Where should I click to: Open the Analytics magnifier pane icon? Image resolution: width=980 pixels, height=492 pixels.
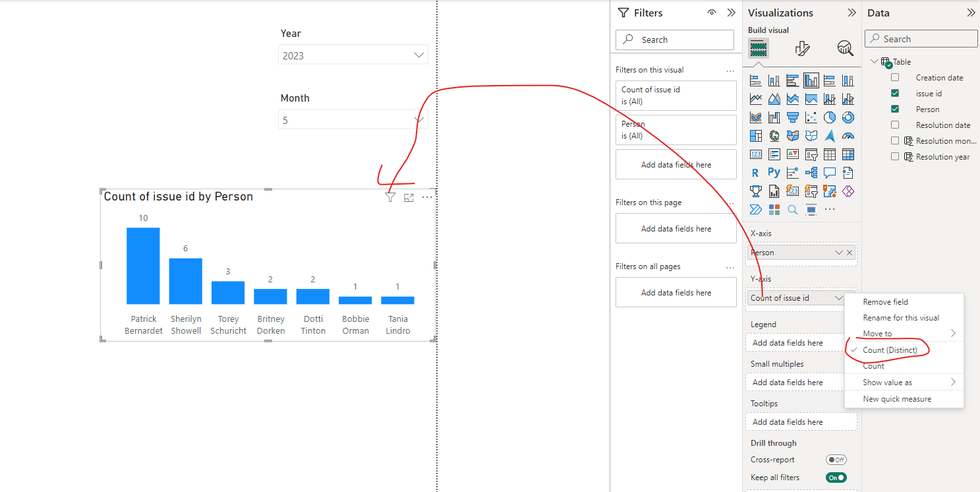coord(845,48)
